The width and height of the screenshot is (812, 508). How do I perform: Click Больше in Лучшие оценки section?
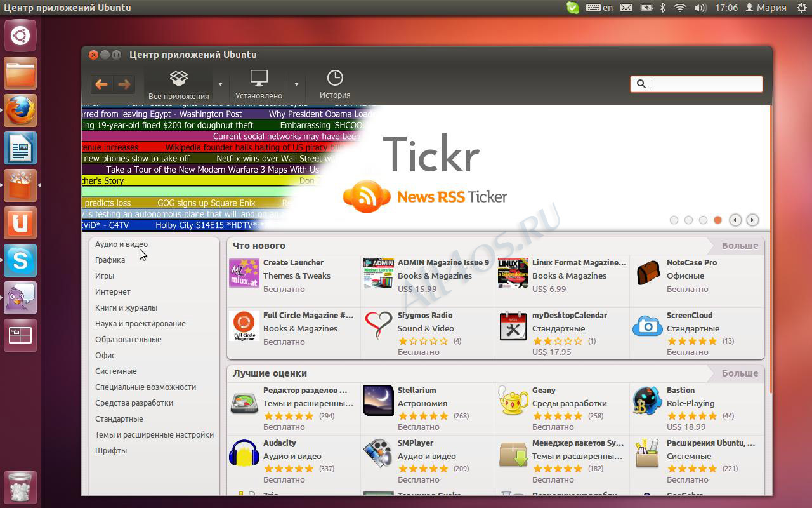740,373
